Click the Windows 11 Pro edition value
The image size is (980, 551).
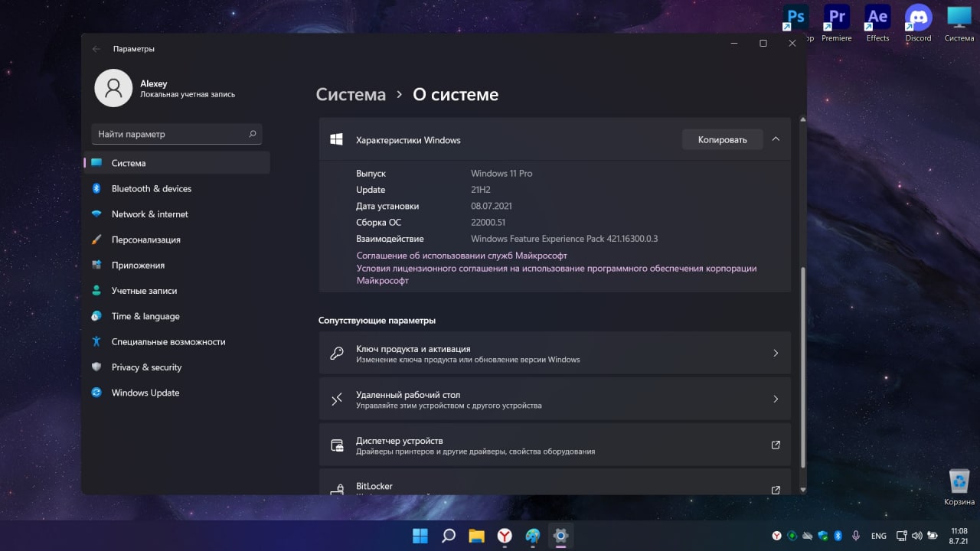(501, 174)
